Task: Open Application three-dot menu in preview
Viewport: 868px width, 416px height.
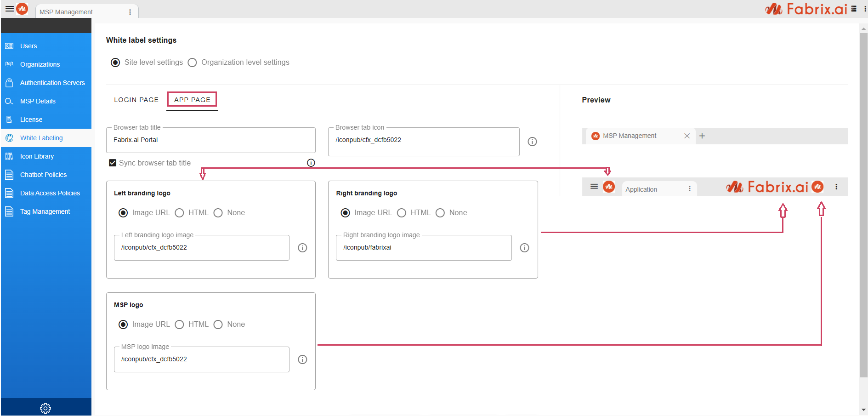Action: pos(690,189)
